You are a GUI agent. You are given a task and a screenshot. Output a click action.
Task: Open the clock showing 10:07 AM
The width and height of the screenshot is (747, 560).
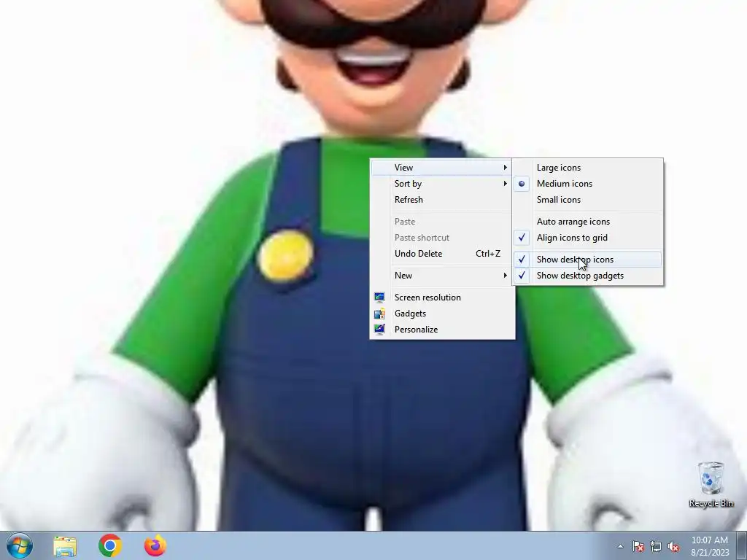pyautogui.click(x=709, y=546)
